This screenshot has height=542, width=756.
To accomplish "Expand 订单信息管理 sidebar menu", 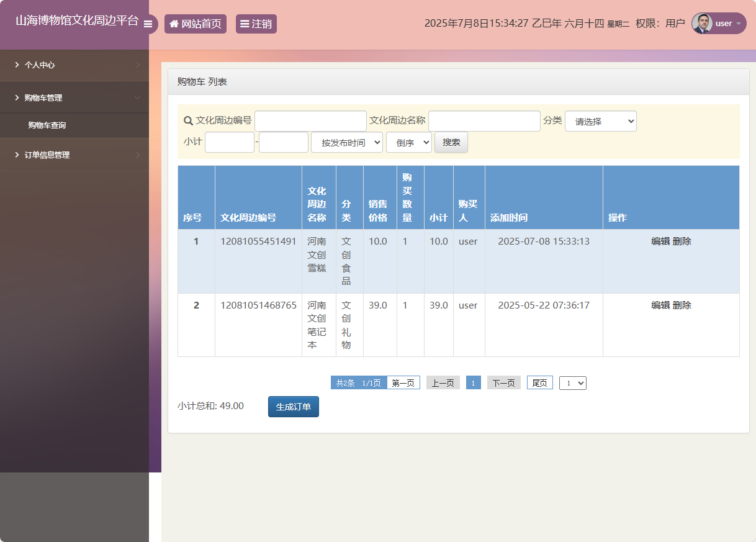I will click(74, 155).
